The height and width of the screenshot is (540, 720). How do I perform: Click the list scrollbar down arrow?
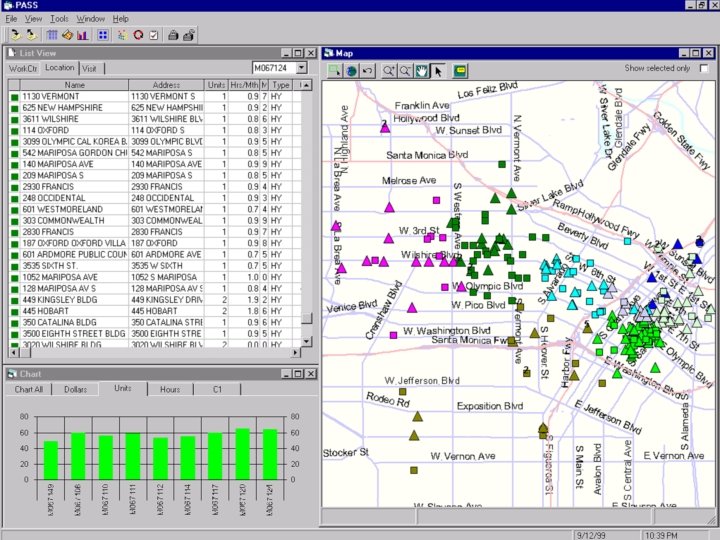tap(306, 342)
